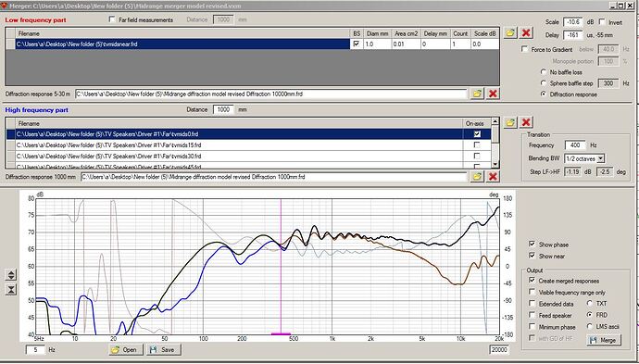Image resolution: width=639 pixels, height=364 pixels.
Task: Click the Scale dB input field
Action: coord(573,22)
